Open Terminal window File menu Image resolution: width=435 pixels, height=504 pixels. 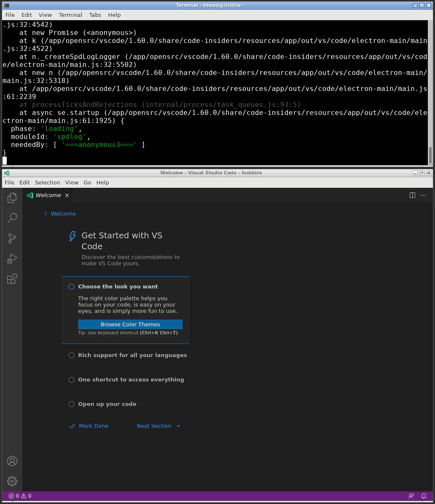(10, 15)
